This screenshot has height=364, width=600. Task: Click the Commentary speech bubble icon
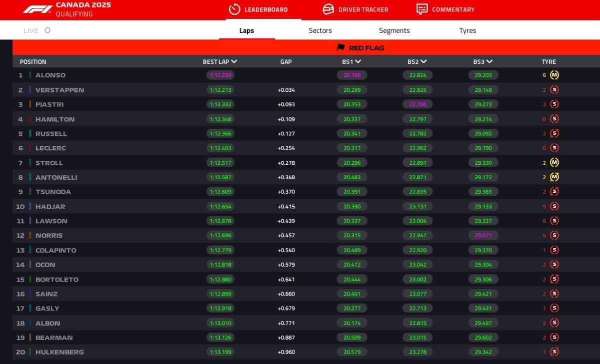[422, 9]
